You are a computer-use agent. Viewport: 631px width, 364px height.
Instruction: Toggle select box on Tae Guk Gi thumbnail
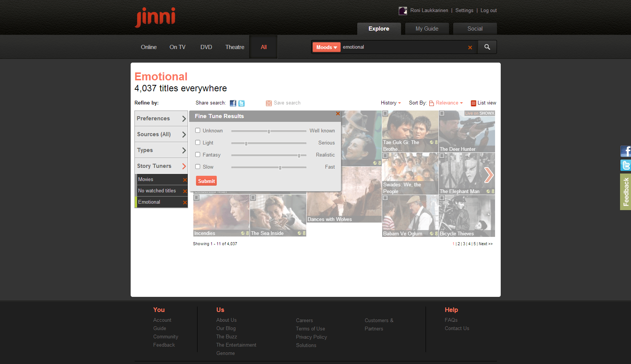click(385, 113)
